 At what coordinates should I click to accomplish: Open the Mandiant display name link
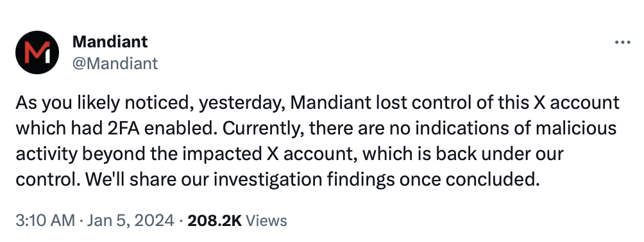click(110, 42)
